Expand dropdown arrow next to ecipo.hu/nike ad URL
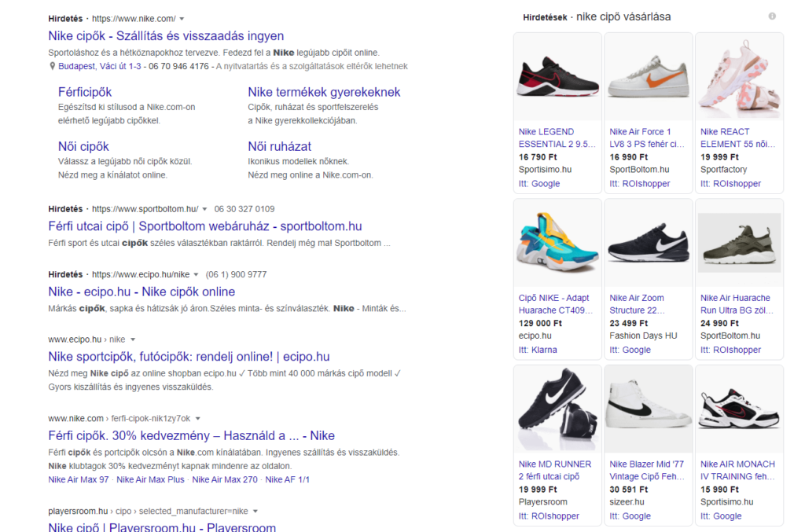The width and height of the screenshot is (805, 532). 196,275
